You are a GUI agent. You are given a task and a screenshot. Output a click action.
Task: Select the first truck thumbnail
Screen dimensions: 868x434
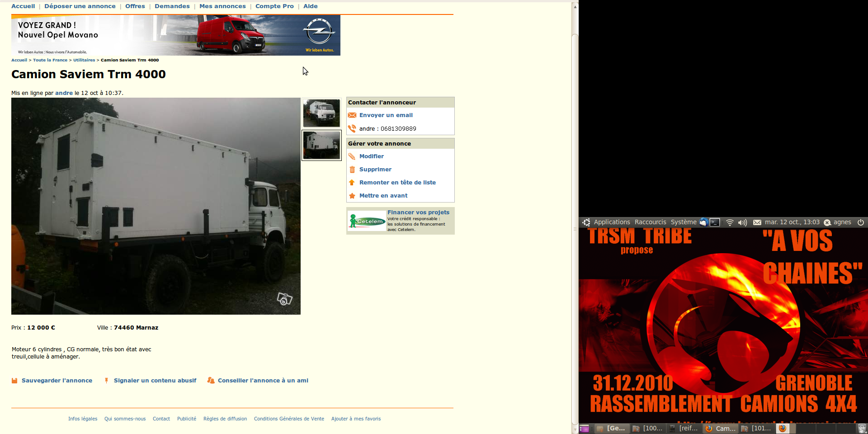(x=321, y=113)
